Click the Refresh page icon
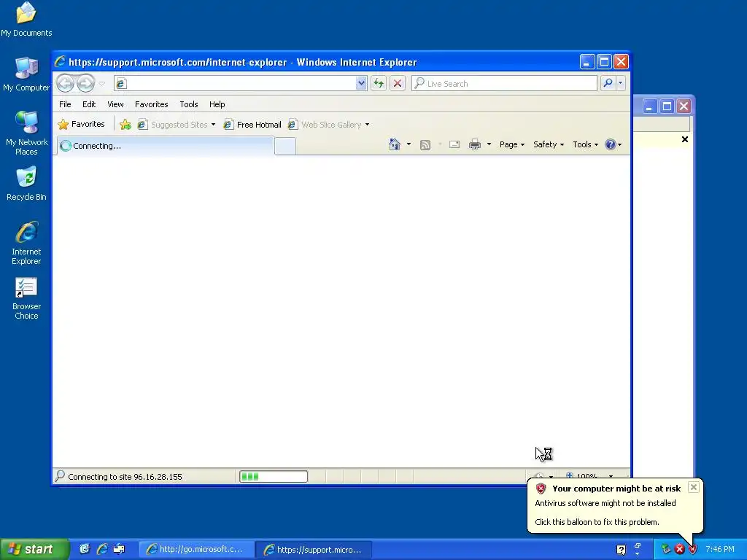Screen dimensions: 747x560 point(379,83)
